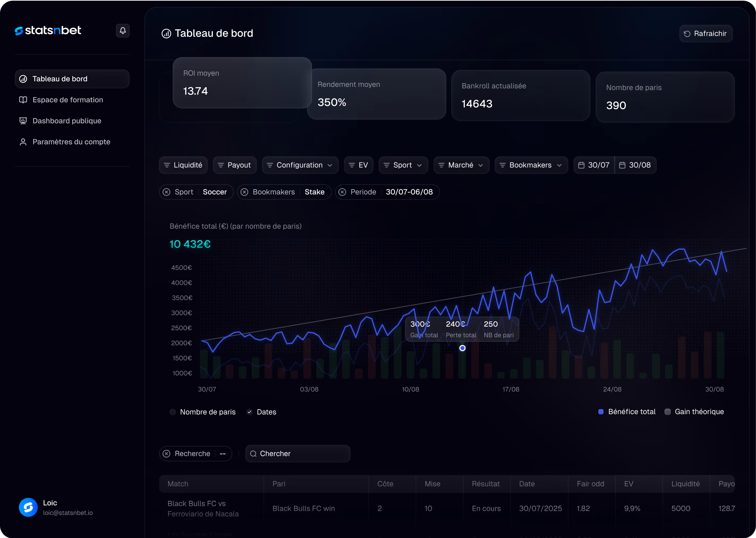Open the Bookmakers filter dropdown
The width and height of the screenshot is (756, 538).
coord(531,165)
